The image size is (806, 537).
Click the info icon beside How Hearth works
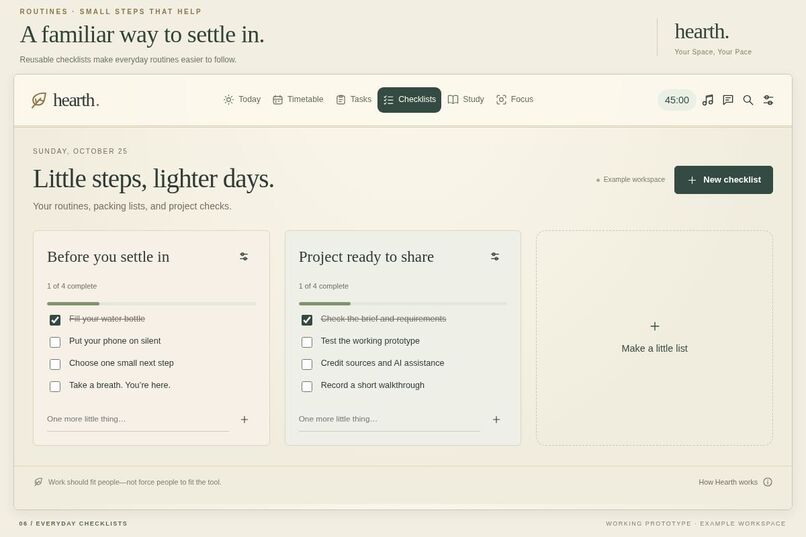767,482
